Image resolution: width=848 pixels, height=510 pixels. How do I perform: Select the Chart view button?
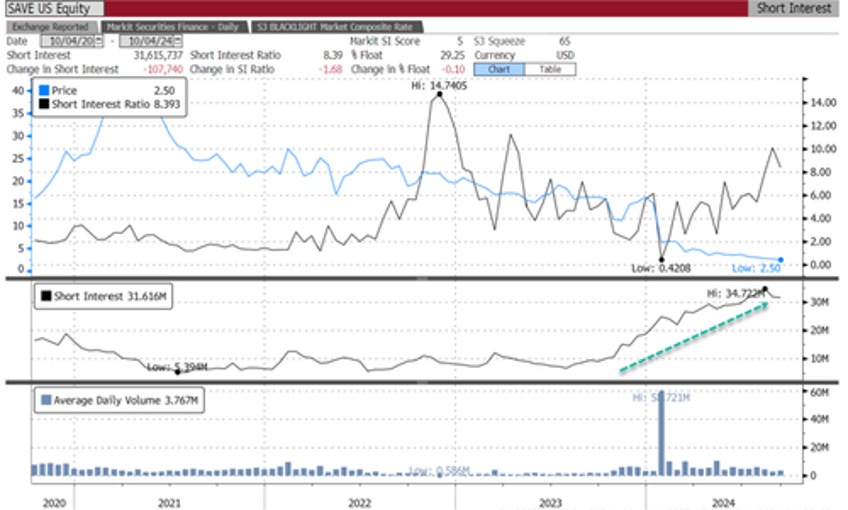[x=499, y=69]
